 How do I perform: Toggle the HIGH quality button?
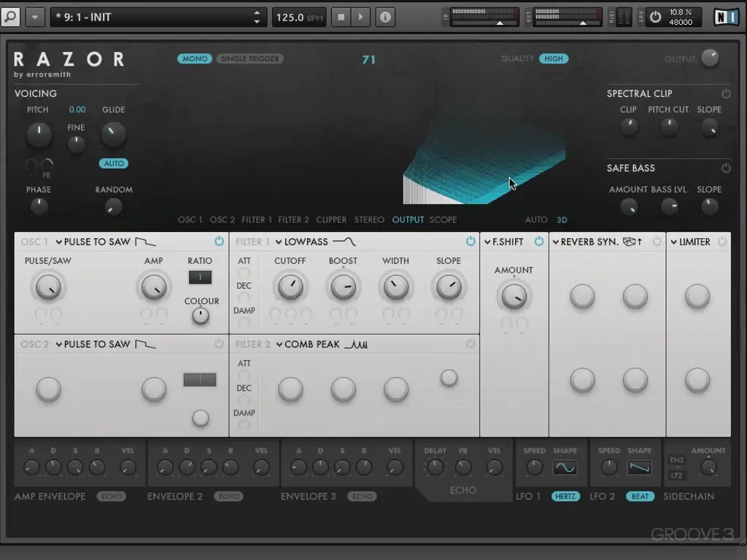(x=554, y=58)
